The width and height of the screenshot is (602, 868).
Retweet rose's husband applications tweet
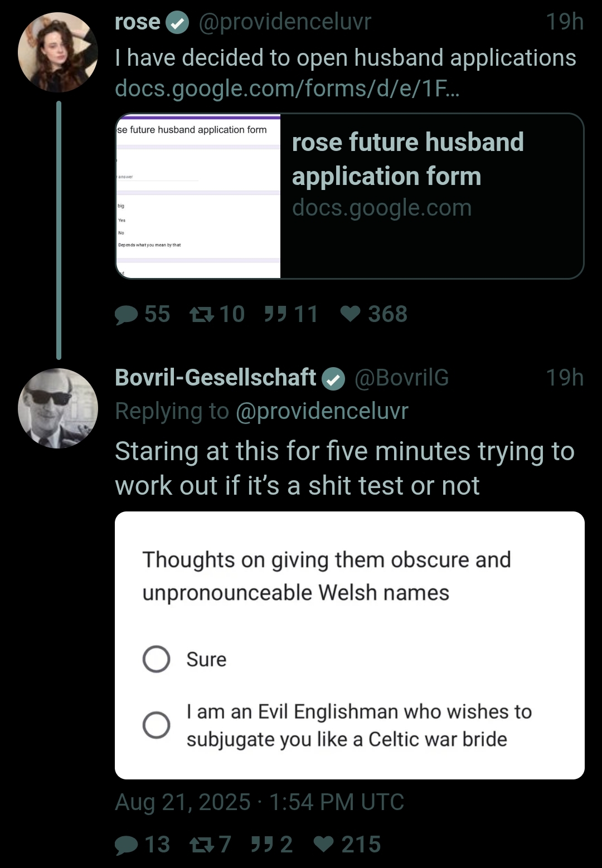201,314
